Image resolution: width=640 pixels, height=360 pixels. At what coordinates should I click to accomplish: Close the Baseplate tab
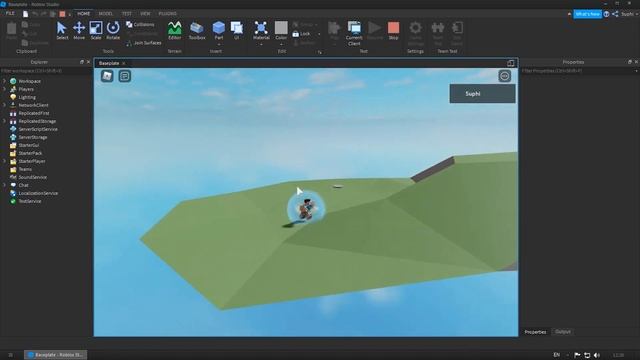click(x=124, y=63)
